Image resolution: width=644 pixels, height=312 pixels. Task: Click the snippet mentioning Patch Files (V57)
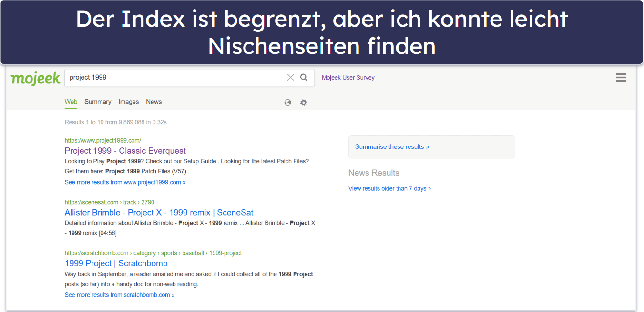click(187, 166)
